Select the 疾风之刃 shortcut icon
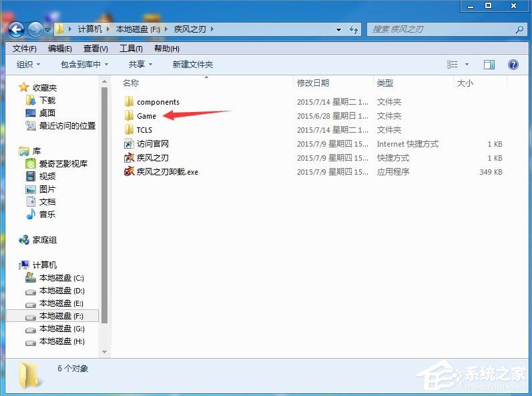This screenshot has width=532, height=396. click(129, 158)
